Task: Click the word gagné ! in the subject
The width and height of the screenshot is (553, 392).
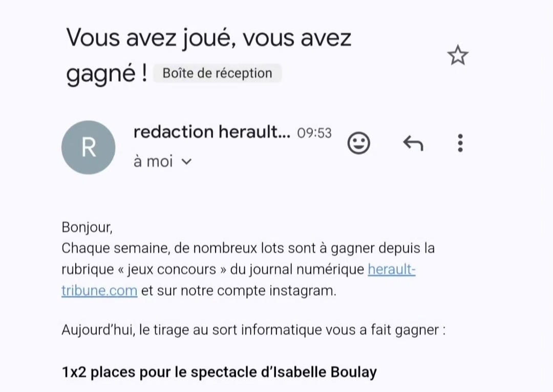Action: 107,74
